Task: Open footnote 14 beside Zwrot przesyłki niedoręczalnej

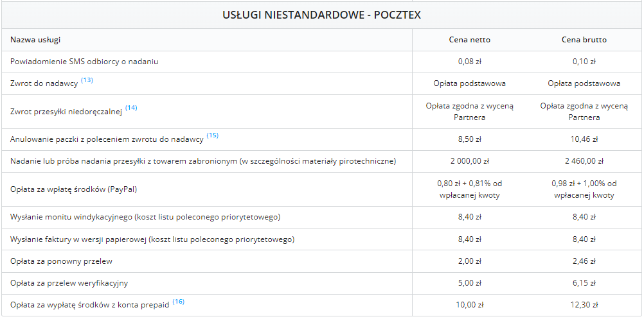Action: click(x=131, y=108)
